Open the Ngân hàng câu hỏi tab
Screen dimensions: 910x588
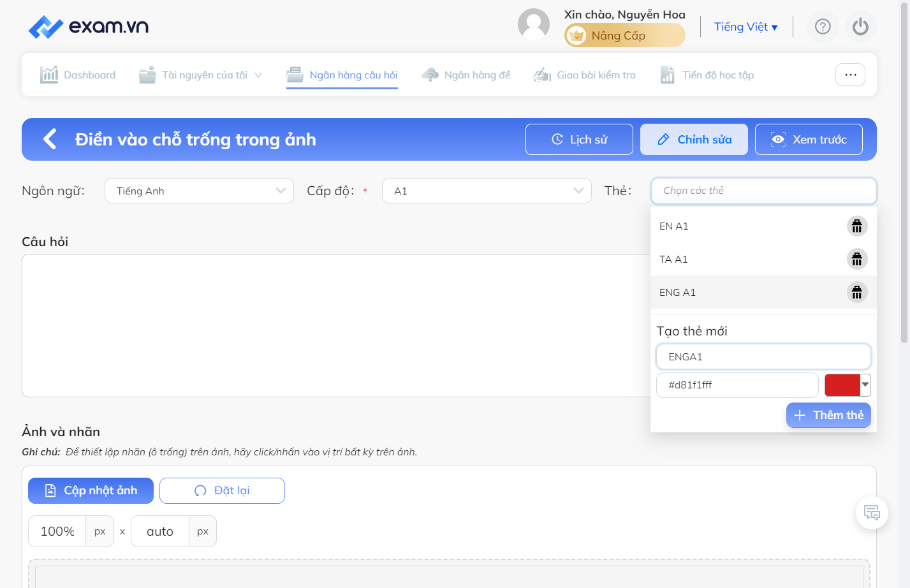(342, 75)
